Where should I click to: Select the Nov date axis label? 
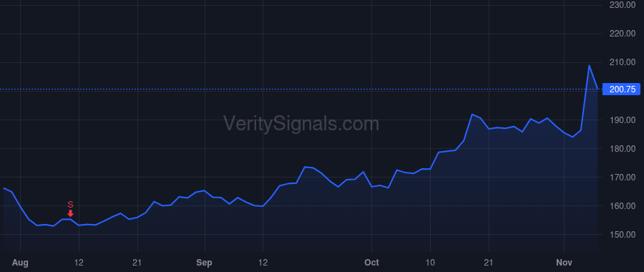point(564,263)
